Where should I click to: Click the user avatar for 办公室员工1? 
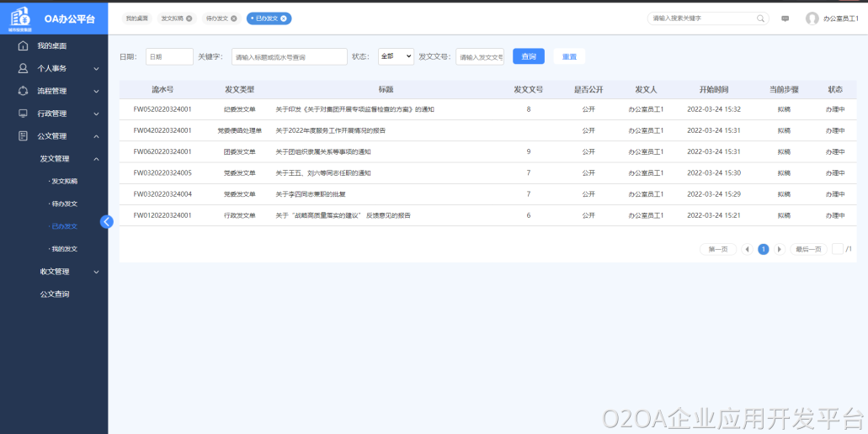pyautogui.click(x=812, y=18)
